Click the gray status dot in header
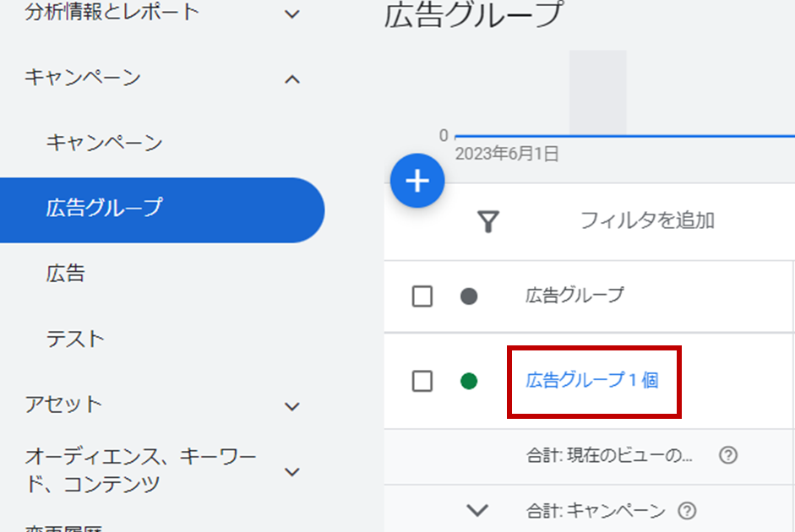Screen dimensions: 795x532 (x=469, y=296)
